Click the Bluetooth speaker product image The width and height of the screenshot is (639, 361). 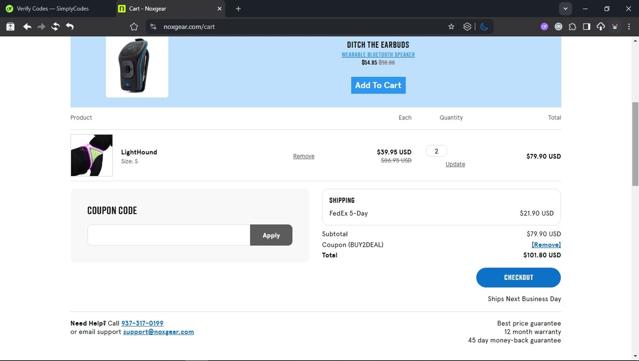(137, 66)
